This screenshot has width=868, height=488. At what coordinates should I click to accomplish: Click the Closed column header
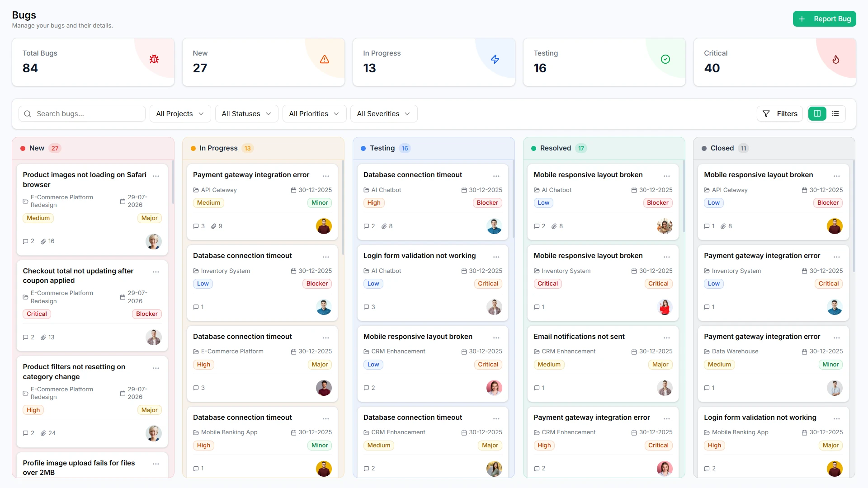point(774,148)
